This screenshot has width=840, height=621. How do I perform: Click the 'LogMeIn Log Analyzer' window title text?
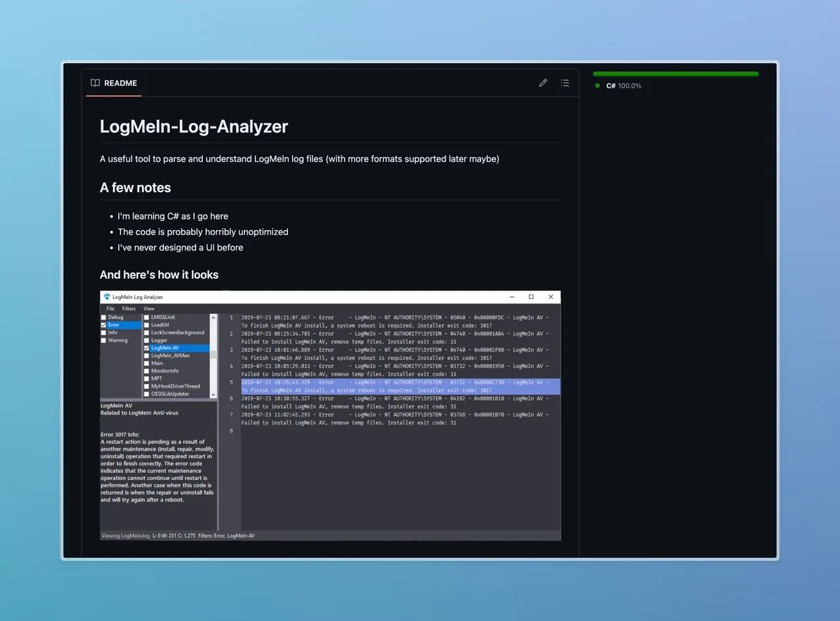(138, 297)
